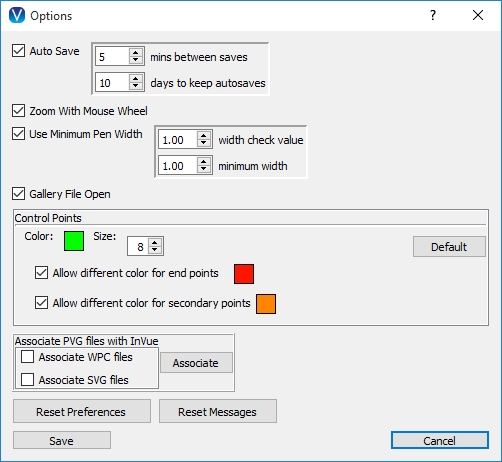The image size is (502, 462).
Task: Increase mins between saves with up arrow
Action: click(x=135, y=53)
